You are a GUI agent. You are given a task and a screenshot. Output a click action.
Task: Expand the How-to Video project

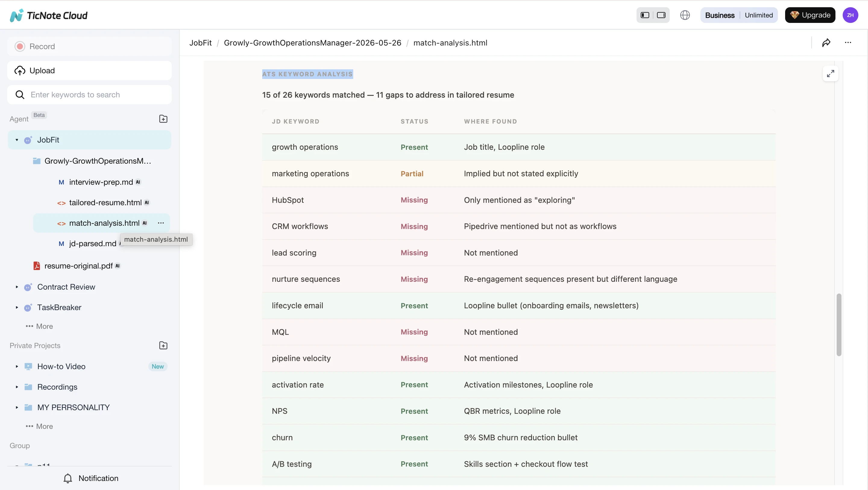click(17, 366)
